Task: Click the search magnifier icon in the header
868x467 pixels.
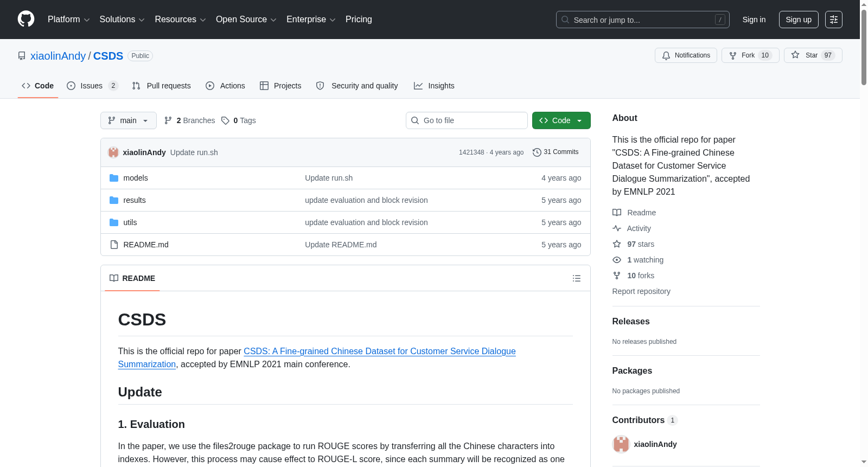Action: (x=565, y=20)
